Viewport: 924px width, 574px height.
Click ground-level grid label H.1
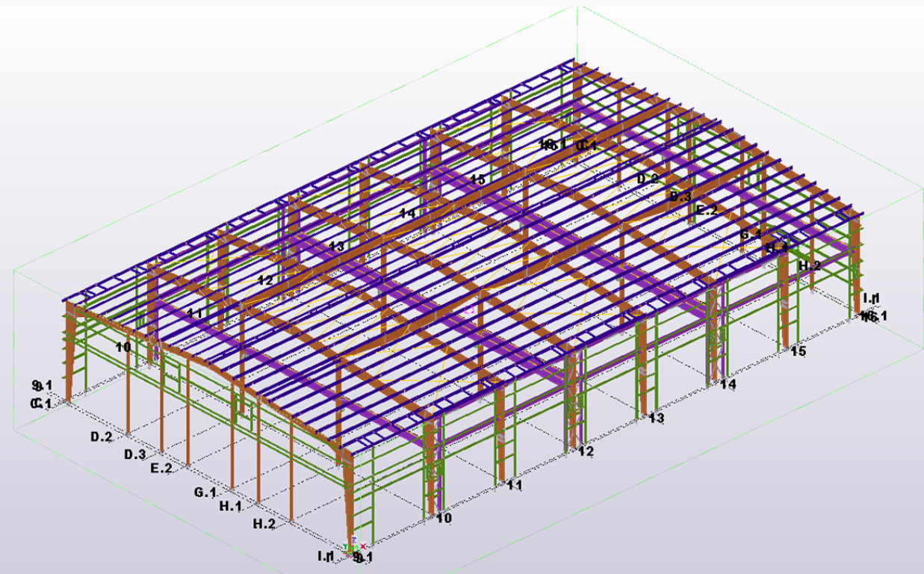click(230, 506)
